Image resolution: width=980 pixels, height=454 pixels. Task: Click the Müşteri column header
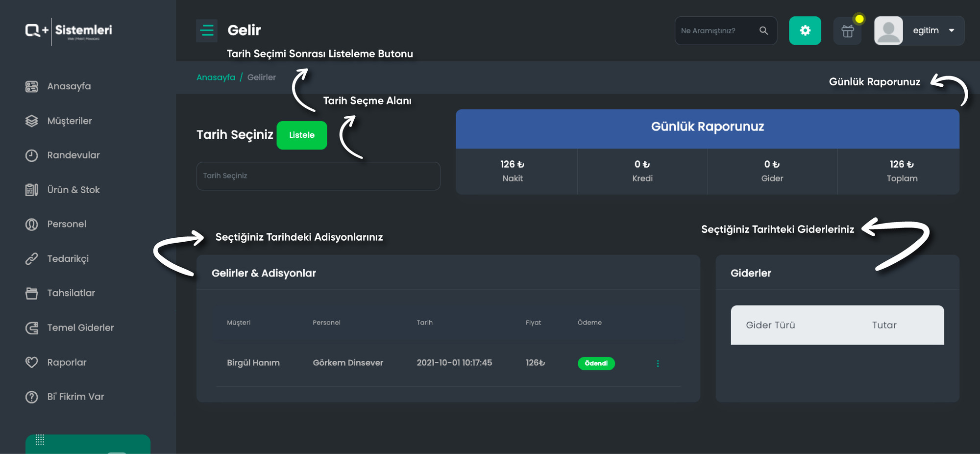pos(239,323)
